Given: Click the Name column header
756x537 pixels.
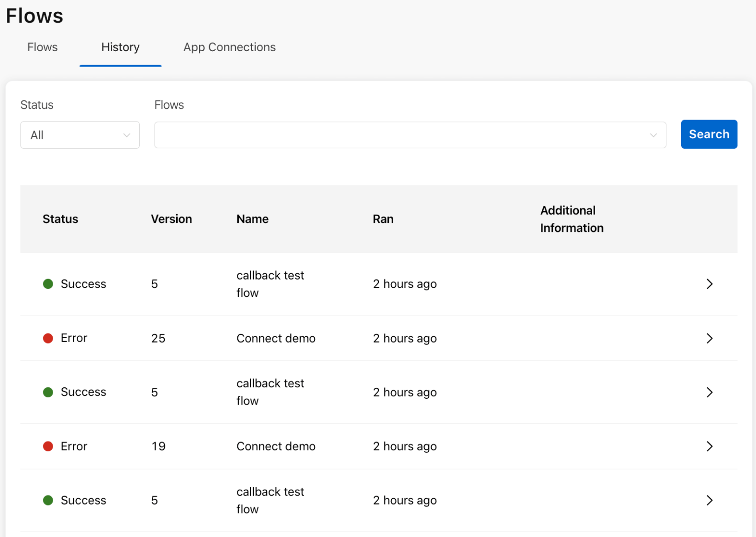Looking at the screenshot, I should [252, 219].
